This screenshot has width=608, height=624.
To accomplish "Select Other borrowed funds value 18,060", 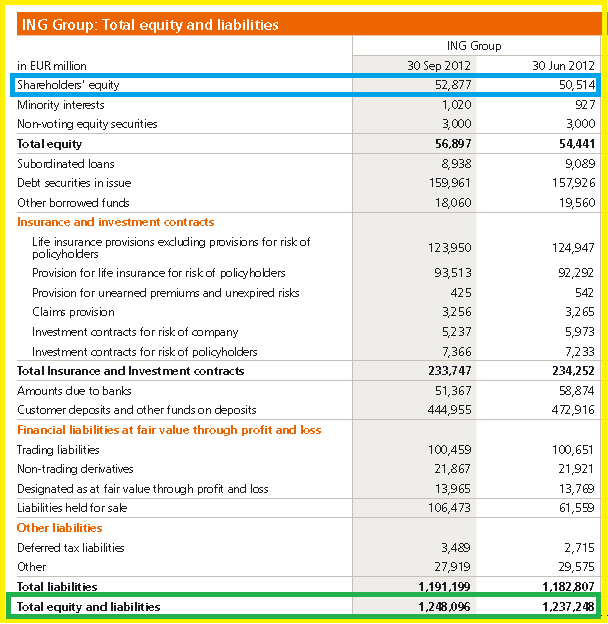I will point(453,203).
